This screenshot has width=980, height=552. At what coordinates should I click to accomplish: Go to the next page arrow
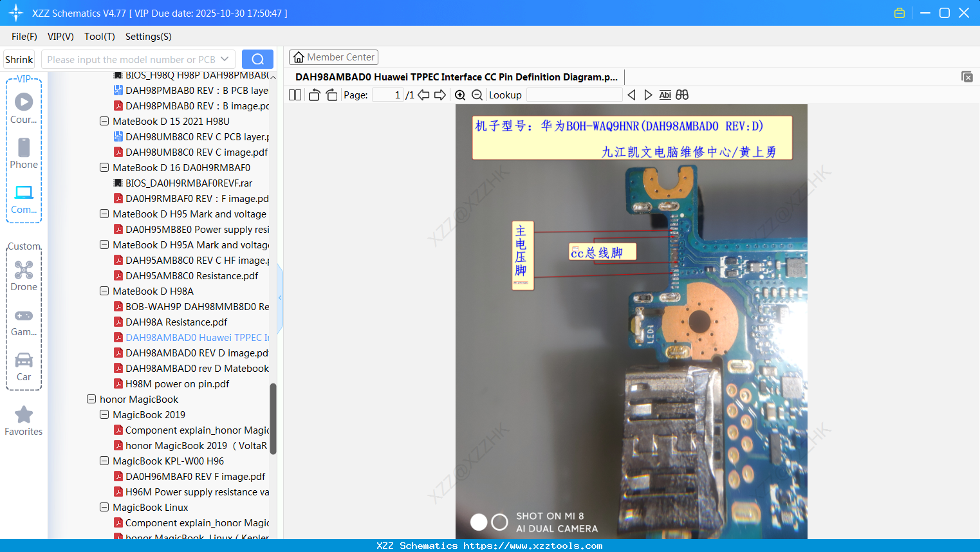coord(440,95)
